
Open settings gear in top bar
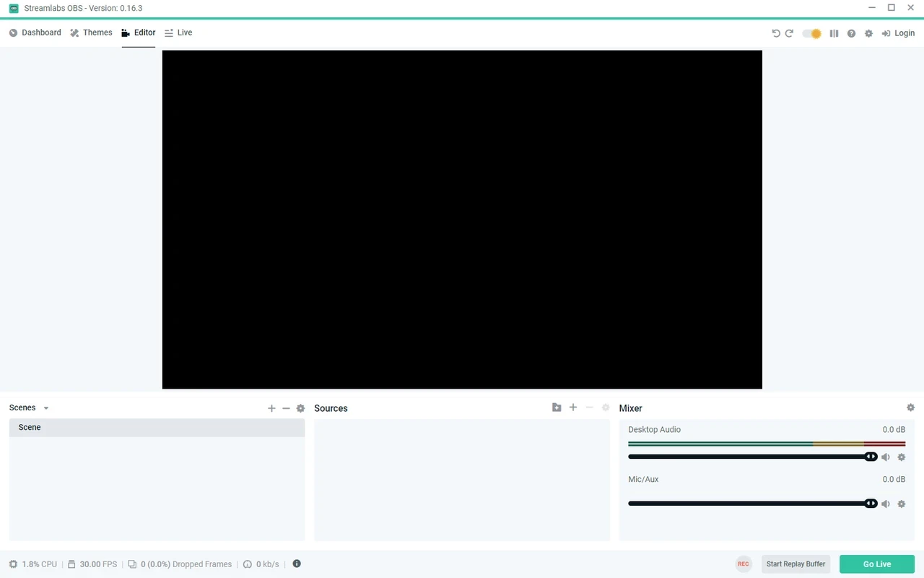(868, 33)
